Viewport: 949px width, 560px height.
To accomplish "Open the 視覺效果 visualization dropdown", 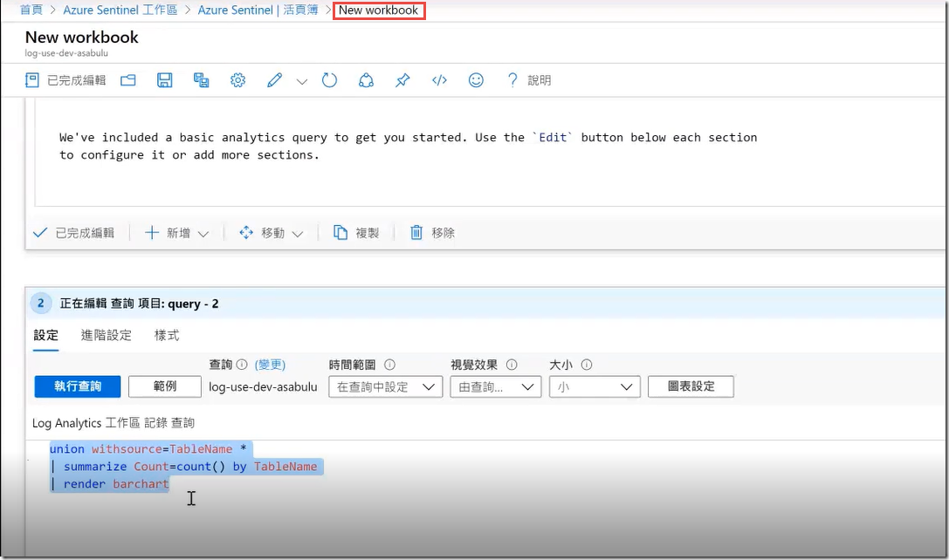I will pos(496,387).
